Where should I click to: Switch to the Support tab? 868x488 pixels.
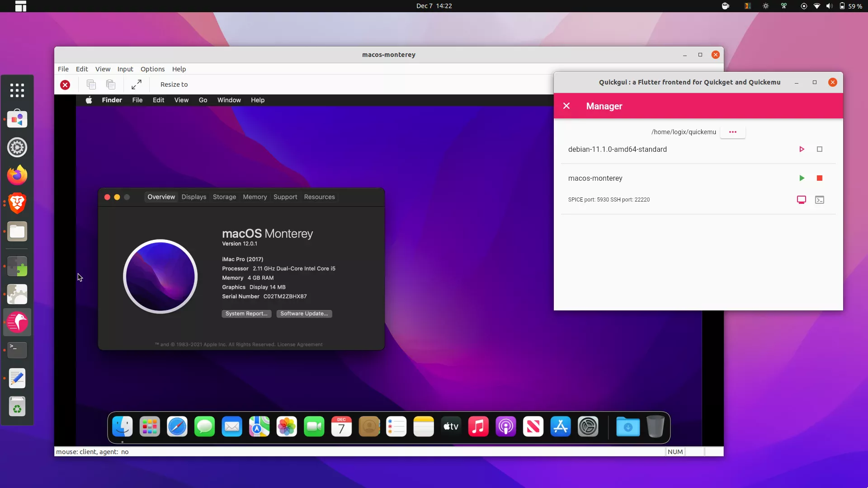(285, 197)
